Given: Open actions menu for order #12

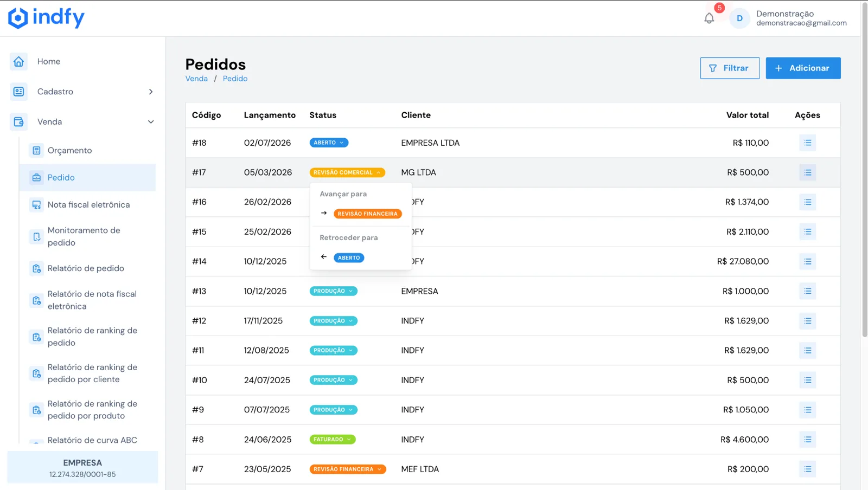Looking at the screenshot, I should click(x=808, y=321).
